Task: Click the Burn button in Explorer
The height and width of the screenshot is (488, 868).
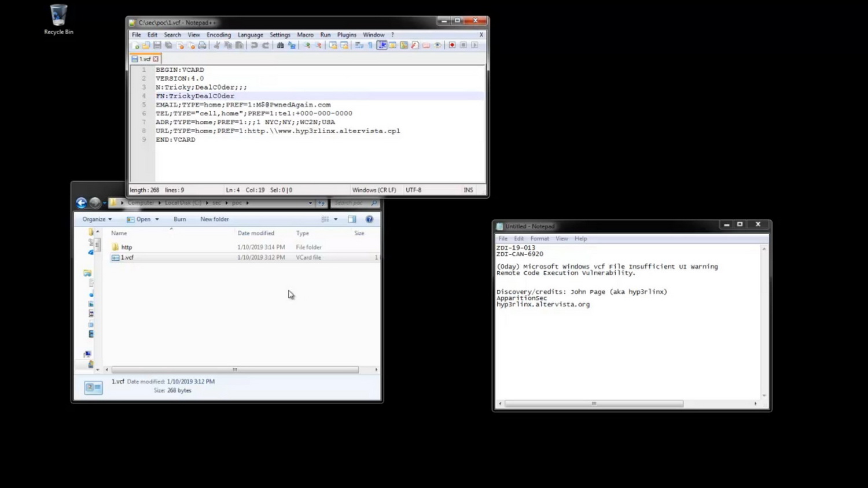Action: 180,219
